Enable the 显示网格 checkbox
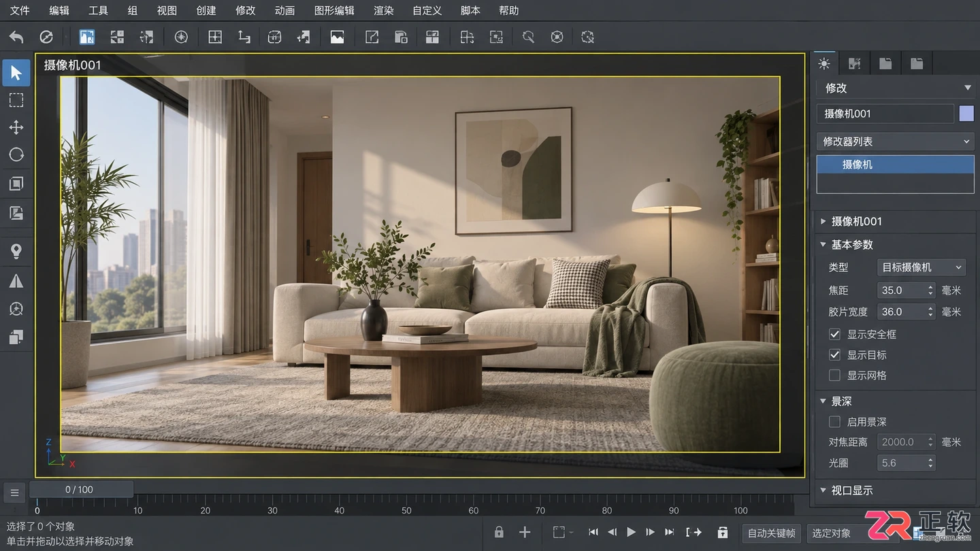The width and height of the screenshot is (980, 551). pyautogui.click(x=834, y=375)
